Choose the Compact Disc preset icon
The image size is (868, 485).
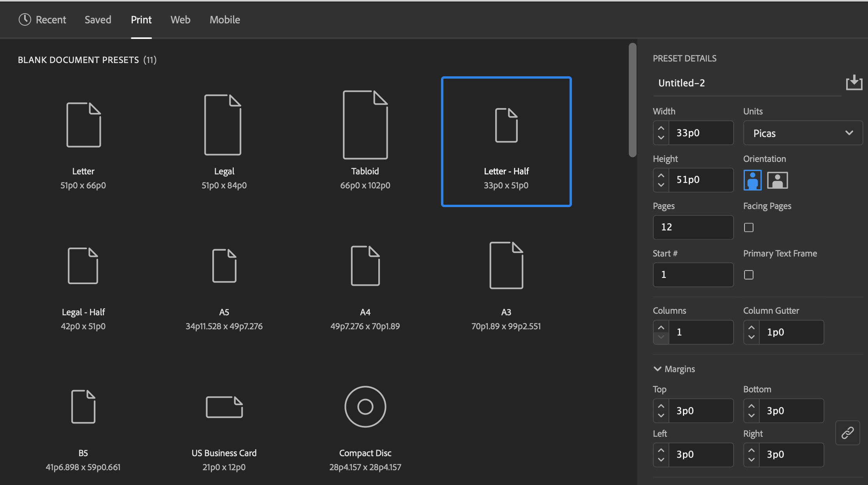point(365,407)
